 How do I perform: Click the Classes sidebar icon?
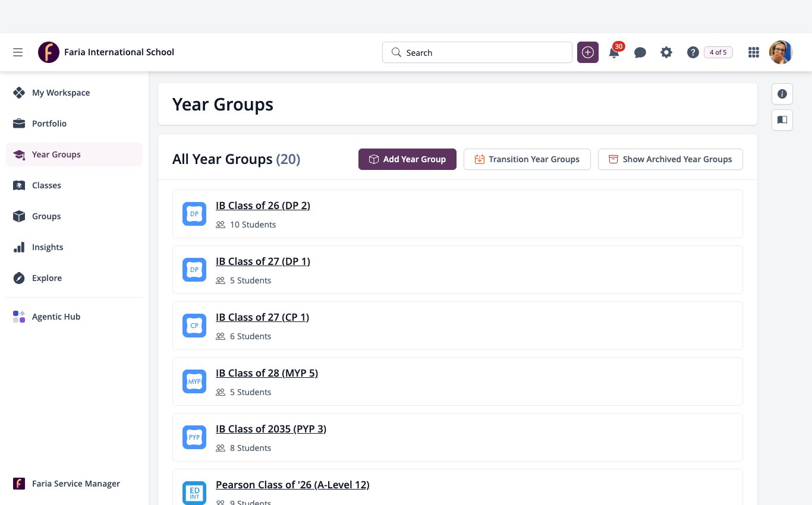[x=19, y=185]
